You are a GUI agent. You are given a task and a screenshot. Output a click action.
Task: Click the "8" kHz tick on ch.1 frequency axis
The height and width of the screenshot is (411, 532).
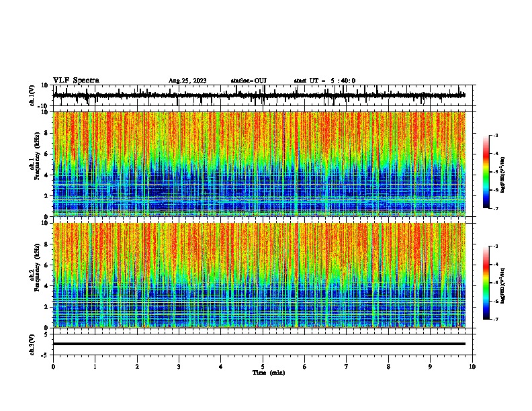point(46,133)
